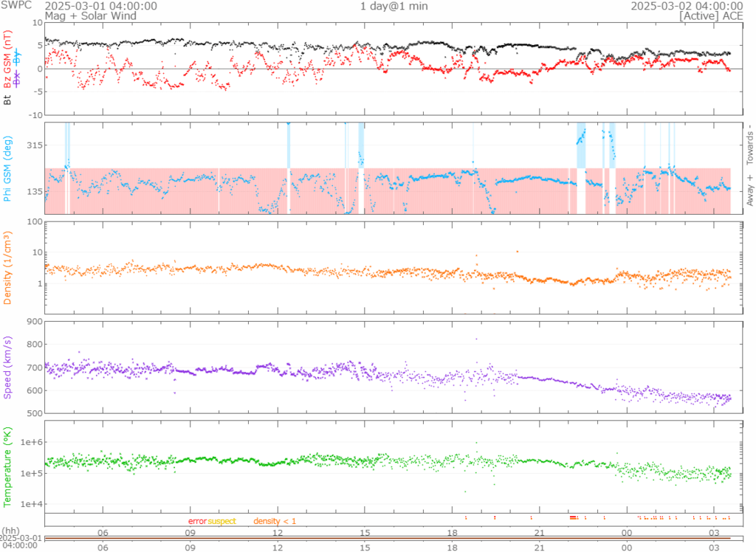The image size is (756, 552).
Task: Click the green Temperature axis label
Action: tap(8, 464)
